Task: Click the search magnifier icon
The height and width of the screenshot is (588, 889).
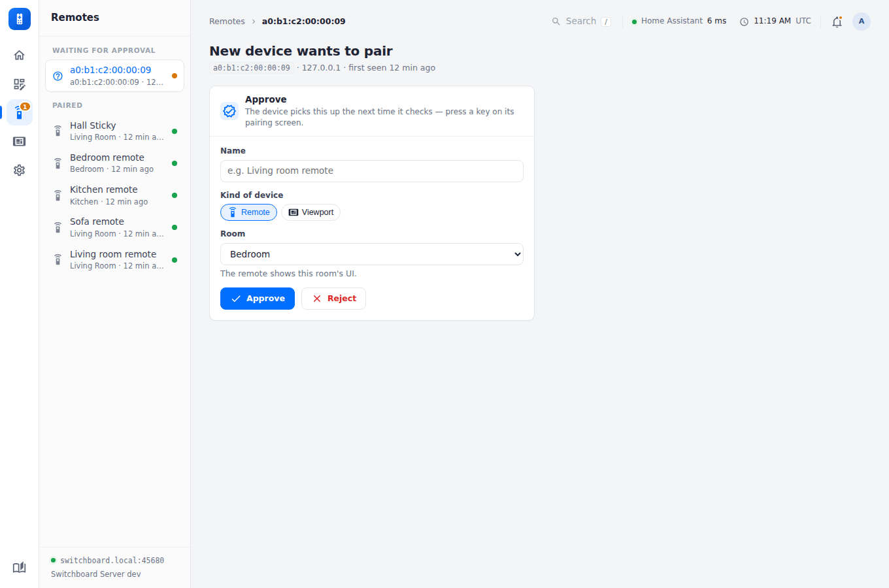Action: point(556,22)
